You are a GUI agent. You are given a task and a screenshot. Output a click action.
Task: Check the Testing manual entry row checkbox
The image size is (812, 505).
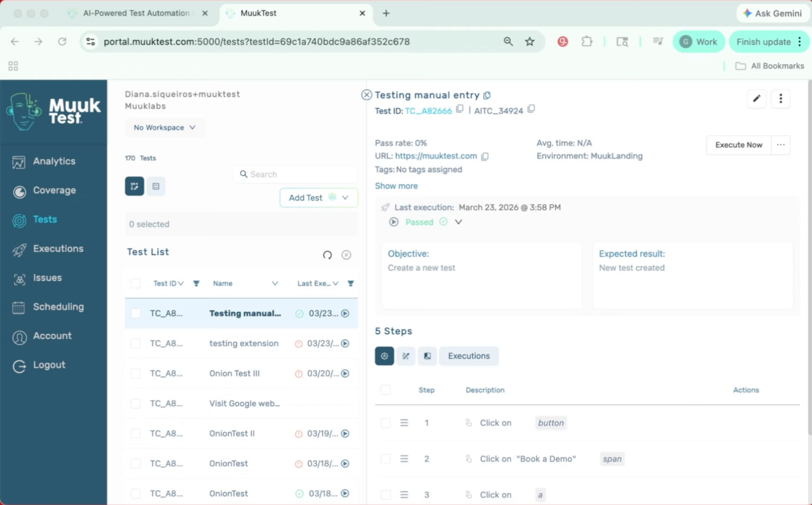click(135, 313)
